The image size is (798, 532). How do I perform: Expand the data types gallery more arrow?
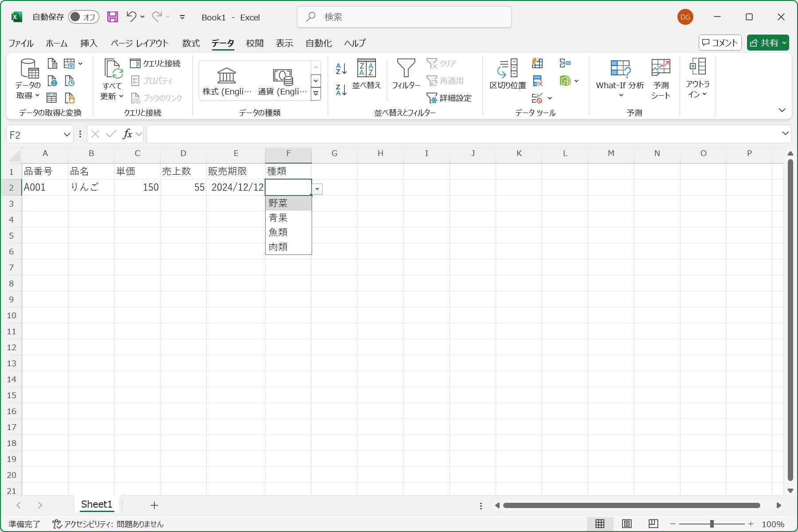316,94
